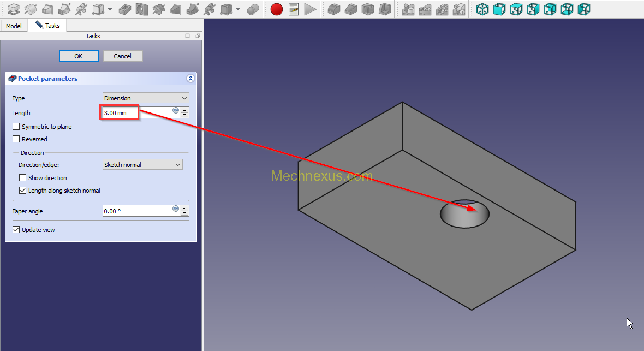Decrease Taper angle with down arrow
This screenshot has height=351, width=644.
pyautogui.click(x=184, y=213)
